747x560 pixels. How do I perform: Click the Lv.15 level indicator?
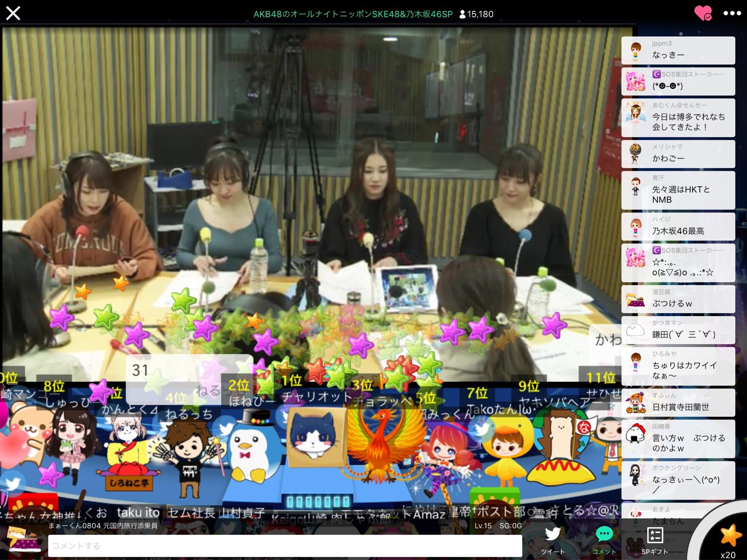pos(483,526)
